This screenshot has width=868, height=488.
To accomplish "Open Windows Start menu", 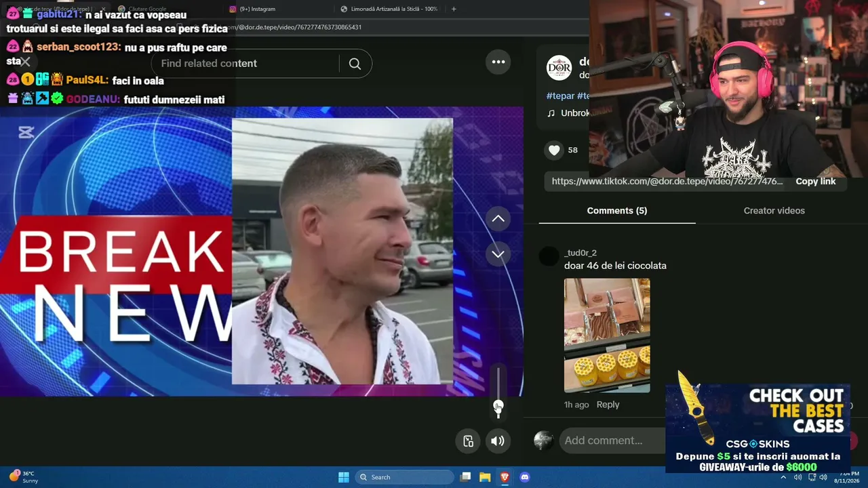I will coord(344,477).
